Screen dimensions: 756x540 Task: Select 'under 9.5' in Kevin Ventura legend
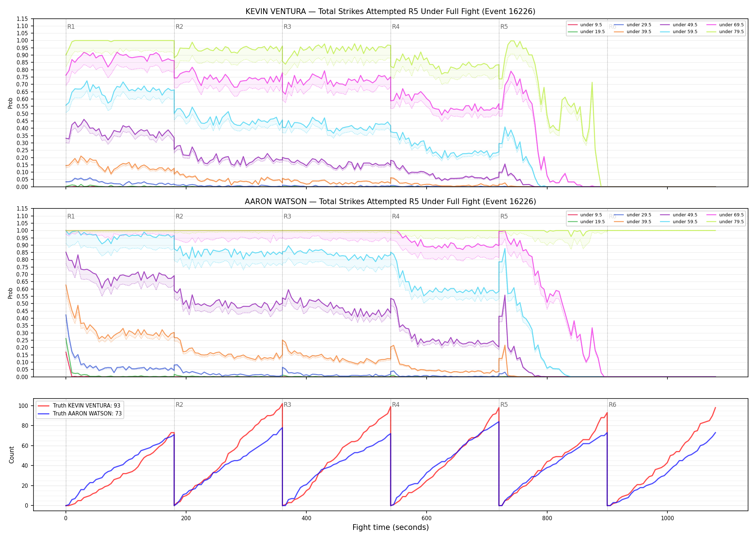[591, 25]
